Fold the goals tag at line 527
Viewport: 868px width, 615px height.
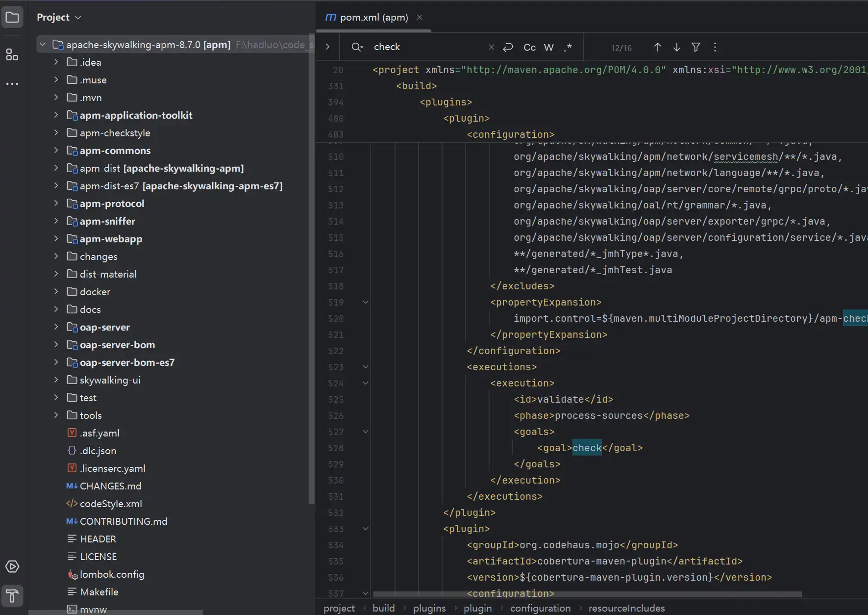tap(365, 432)
